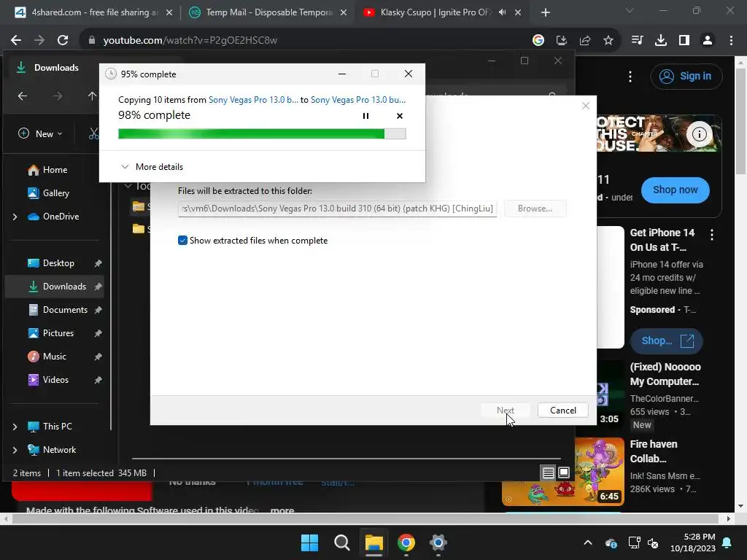Toggle Chrome side panel

click(x=684, y=41)
